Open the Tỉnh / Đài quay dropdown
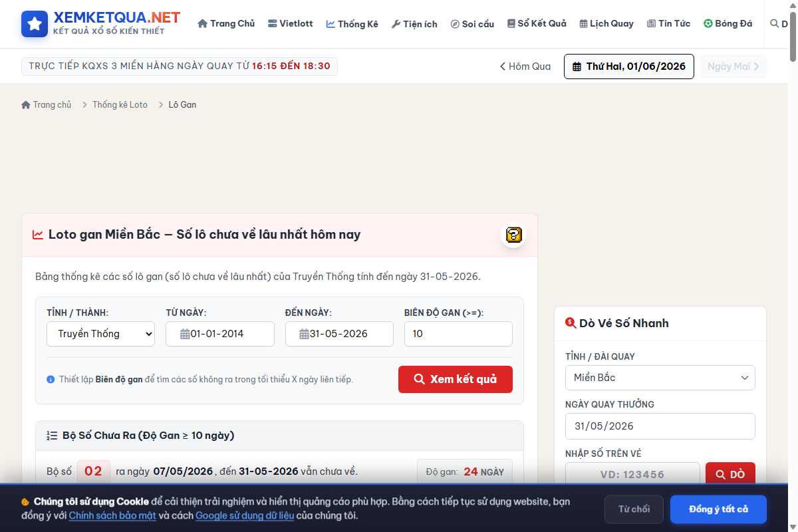798x532 pixels. [660, 378]
